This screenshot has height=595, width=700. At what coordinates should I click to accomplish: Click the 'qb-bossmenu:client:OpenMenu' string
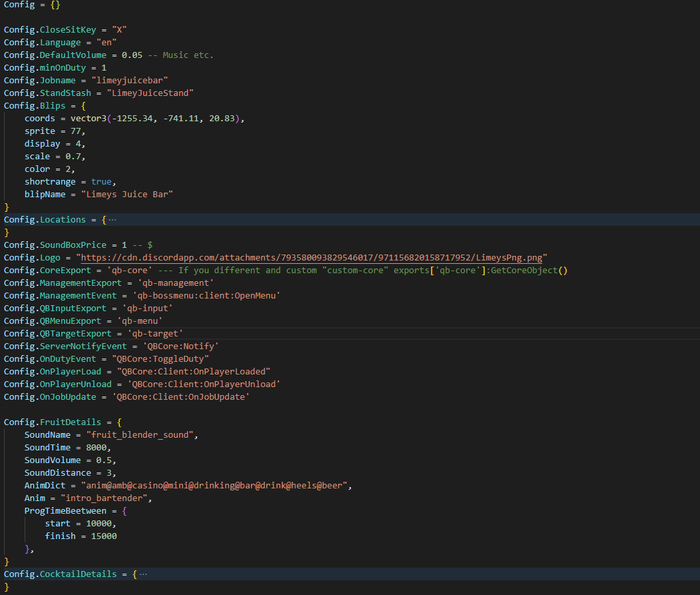pyautogui.click(x=206, y=296)
